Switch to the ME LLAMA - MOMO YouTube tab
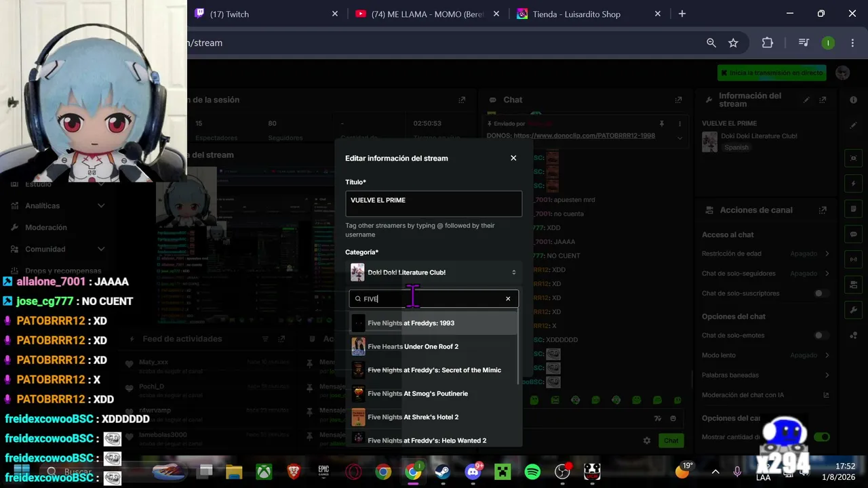This screenshot has width=868, height=488. click(427, 14)
